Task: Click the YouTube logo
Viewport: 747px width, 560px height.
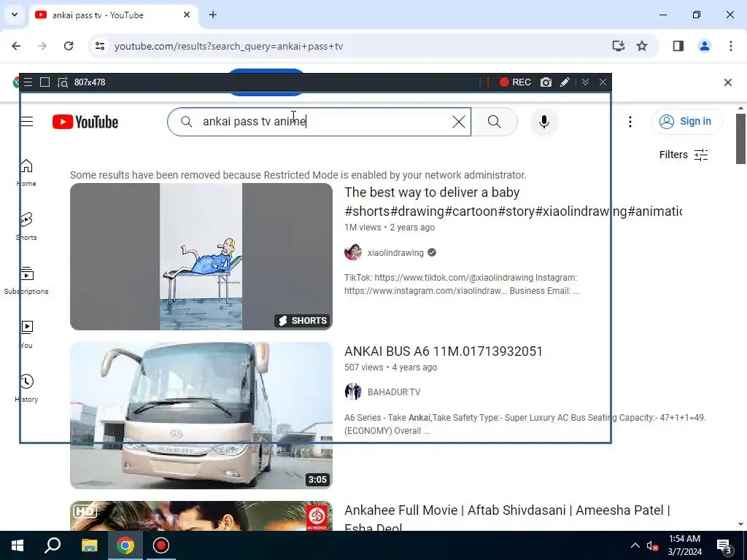Action: (x=85, y=122)
